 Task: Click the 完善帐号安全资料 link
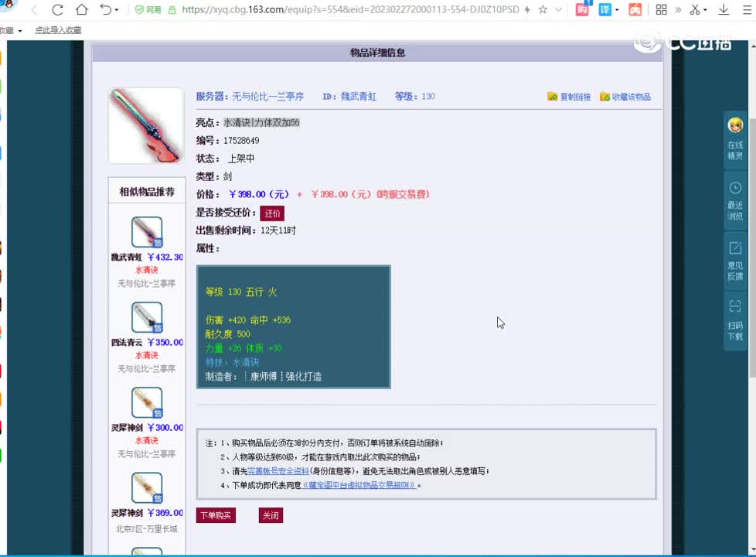tap(278, 471)
